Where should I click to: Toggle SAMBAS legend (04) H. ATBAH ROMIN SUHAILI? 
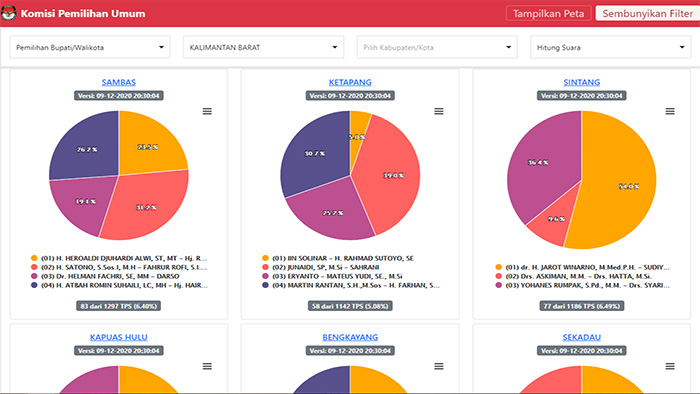119,285
